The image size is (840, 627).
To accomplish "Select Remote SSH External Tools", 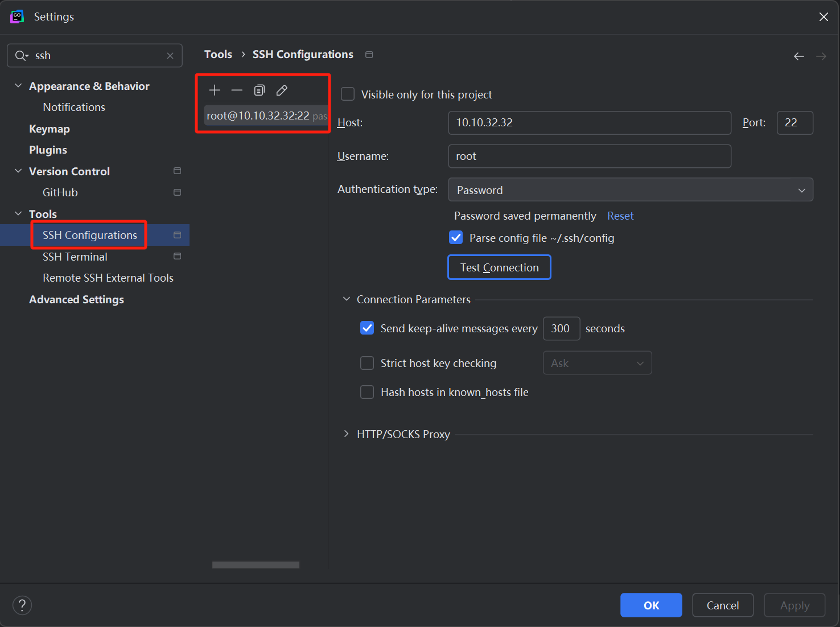I will (108, 278).
